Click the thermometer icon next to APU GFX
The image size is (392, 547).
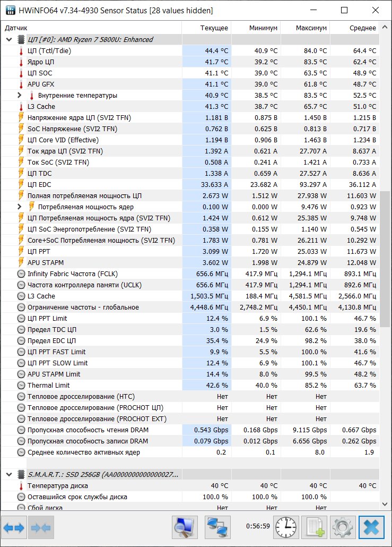click(21, 84)
